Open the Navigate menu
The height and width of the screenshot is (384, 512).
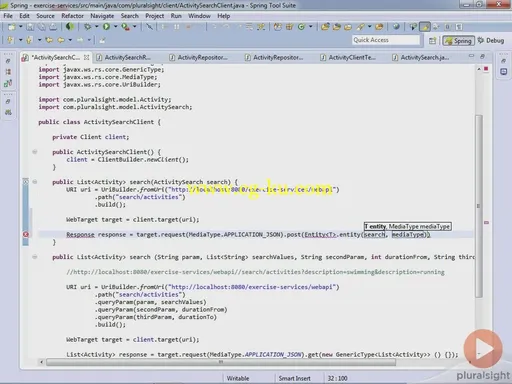coord(102,16)
